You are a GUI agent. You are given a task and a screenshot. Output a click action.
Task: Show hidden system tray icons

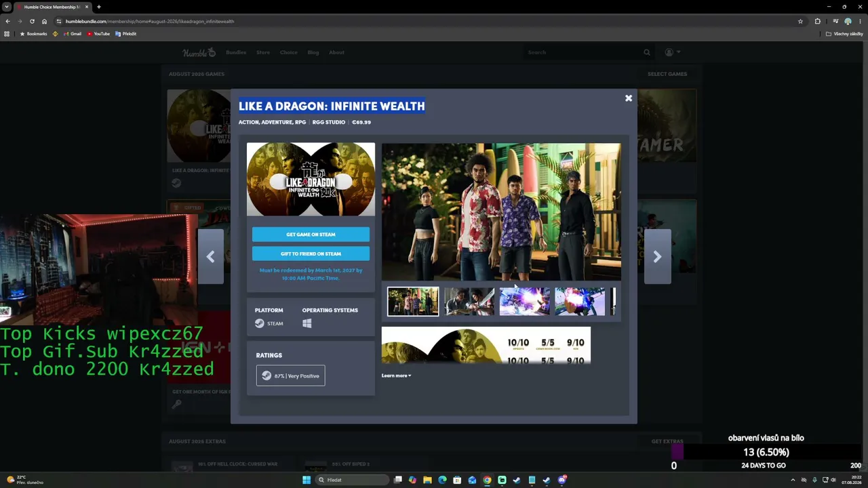pyautogui.click(x=792, y=480)
